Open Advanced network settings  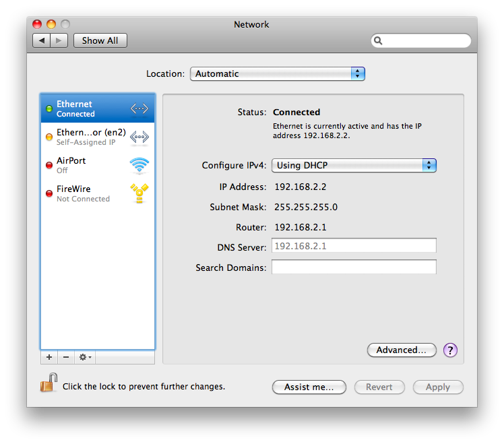tap(402, 350)
